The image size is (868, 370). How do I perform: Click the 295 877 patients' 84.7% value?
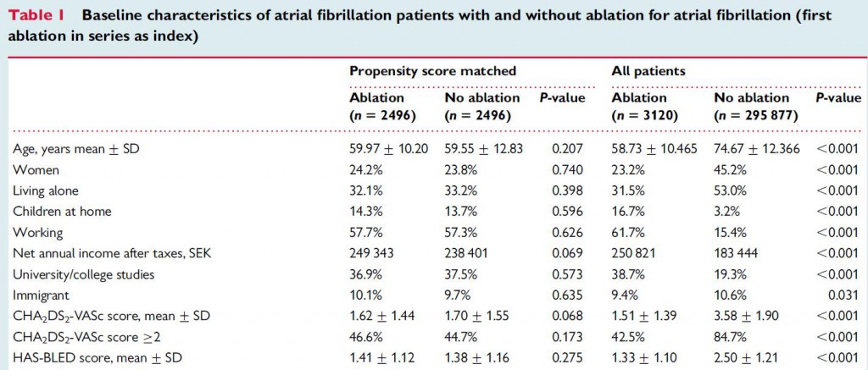tap(731, 337)
